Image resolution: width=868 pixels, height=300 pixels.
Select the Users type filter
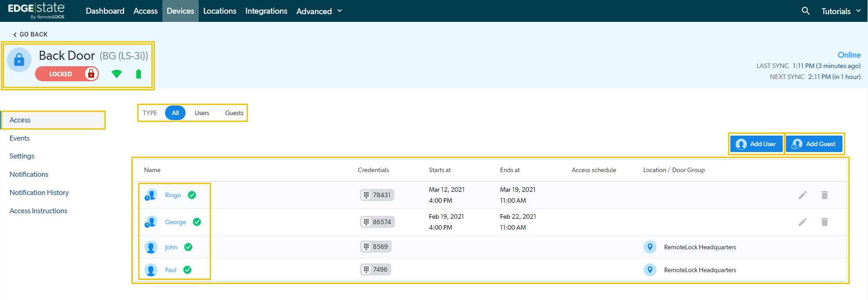click(202, 113)
